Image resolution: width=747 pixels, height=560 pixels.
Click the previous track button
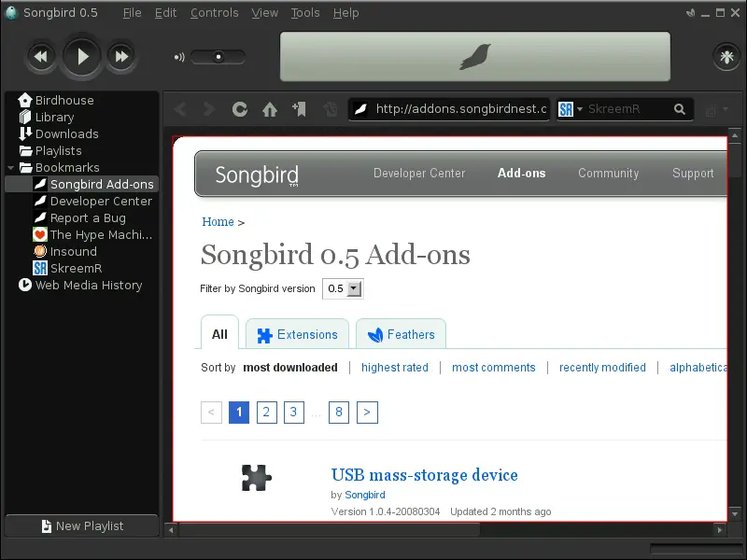tap(40, 56)
